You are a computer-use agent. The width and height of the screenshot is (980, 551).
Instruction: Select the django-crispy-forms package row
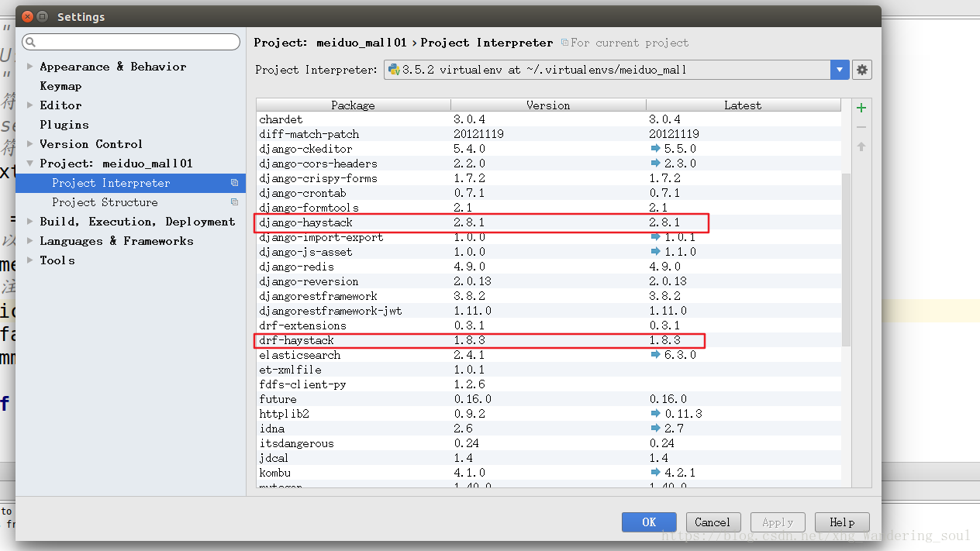549,178
